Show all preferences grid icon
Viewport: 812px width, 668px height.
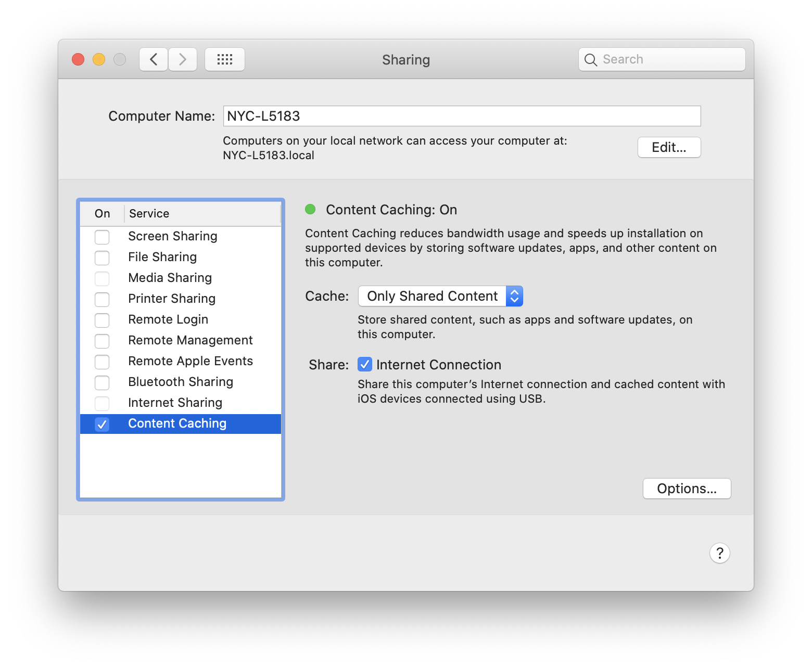coord(224,59)
